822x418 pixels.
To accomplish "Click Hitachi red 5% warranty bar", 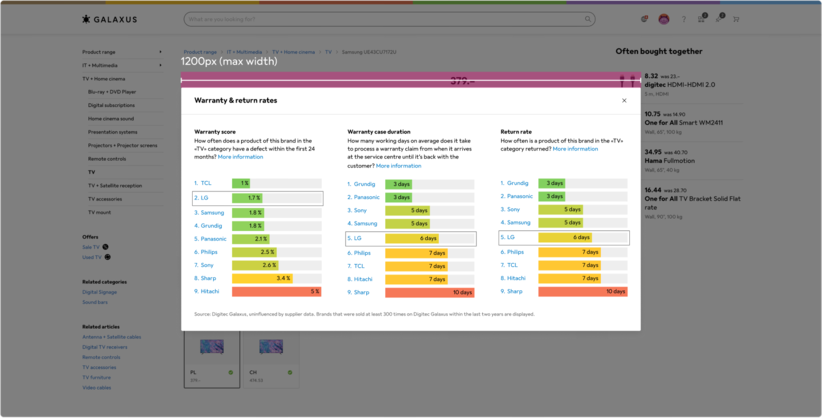I will click(x=276, y=292).
